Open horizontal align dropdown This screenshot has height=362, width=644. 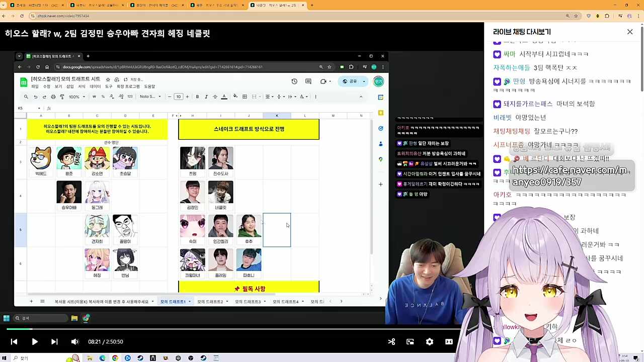click(269, 97)
